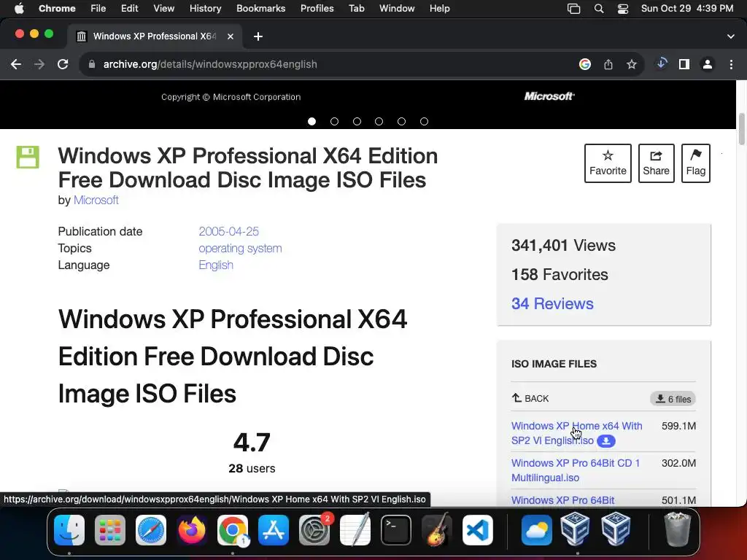Open the Chrome menu in menu bar
The image size is (747, 560).
[57, 9]
